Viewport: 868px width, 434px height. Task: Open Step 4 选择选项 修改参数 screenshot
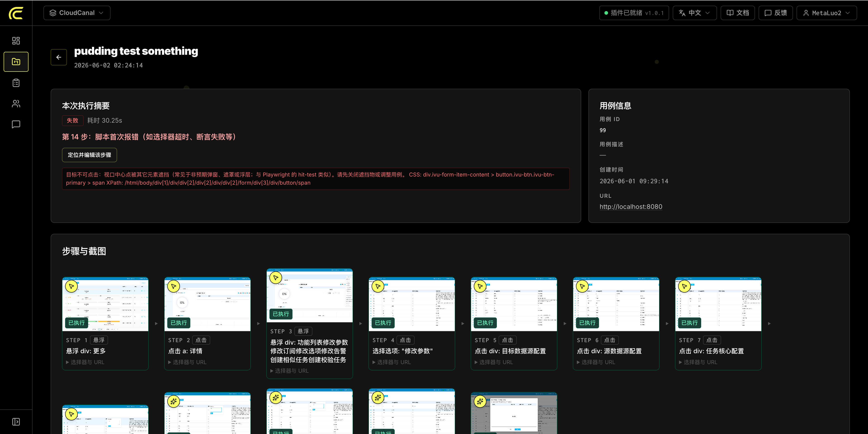point(412,304)
